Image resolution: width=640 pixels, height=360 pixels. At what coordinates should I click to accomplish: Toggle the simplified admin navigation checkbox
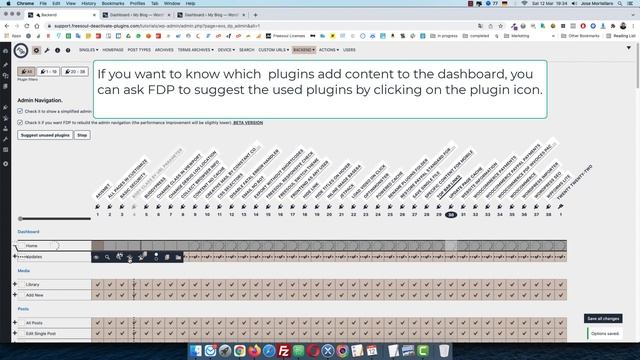click(x=20, y=111)
